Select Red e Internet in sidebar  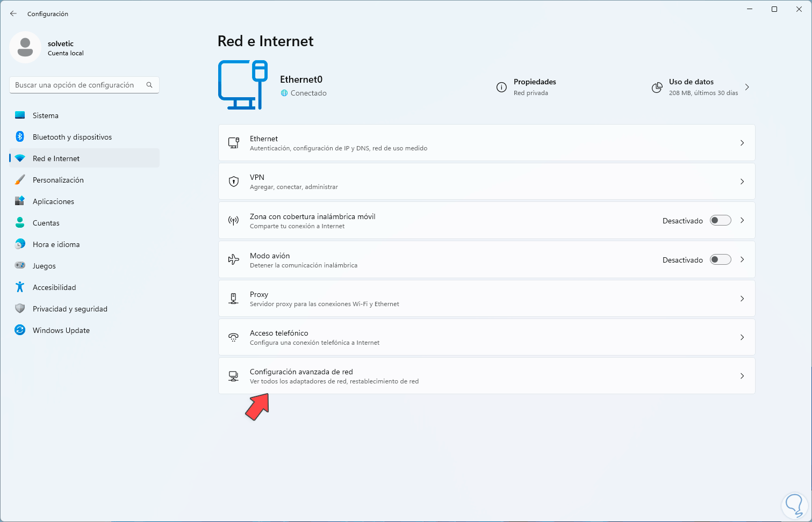point(84,158)
